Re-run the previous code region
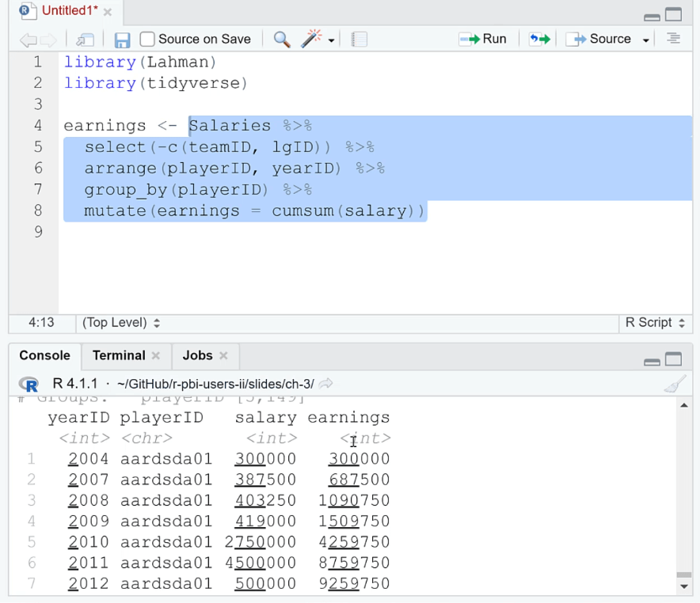 pyautogui.click(x=539, y=40)
